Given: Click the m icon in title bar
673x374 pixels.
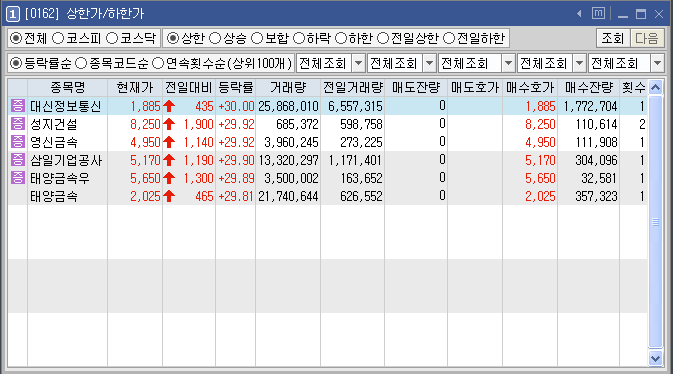Looking at the screenshot, I should pyautogui.click(x=598, y=13).
